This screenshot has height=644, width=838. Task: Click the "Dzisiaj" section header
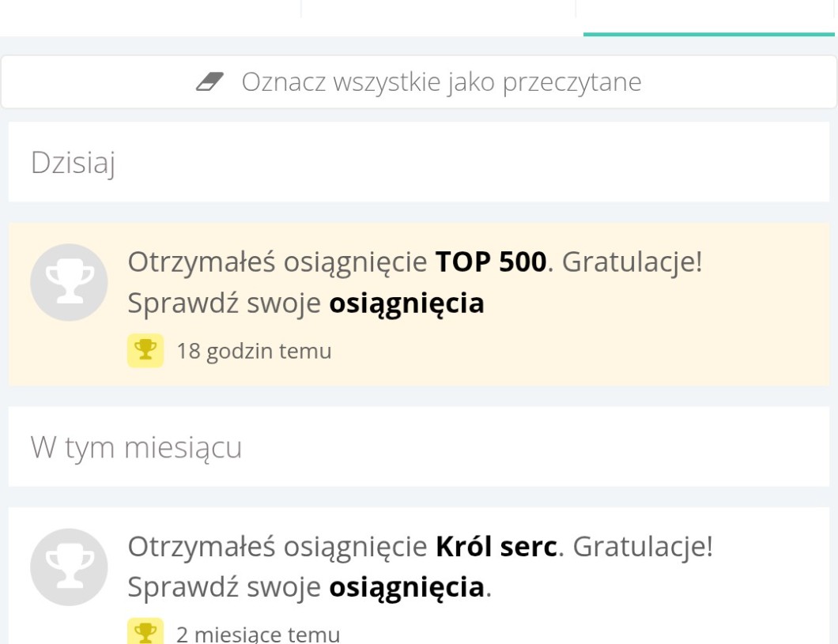[73, 163]
